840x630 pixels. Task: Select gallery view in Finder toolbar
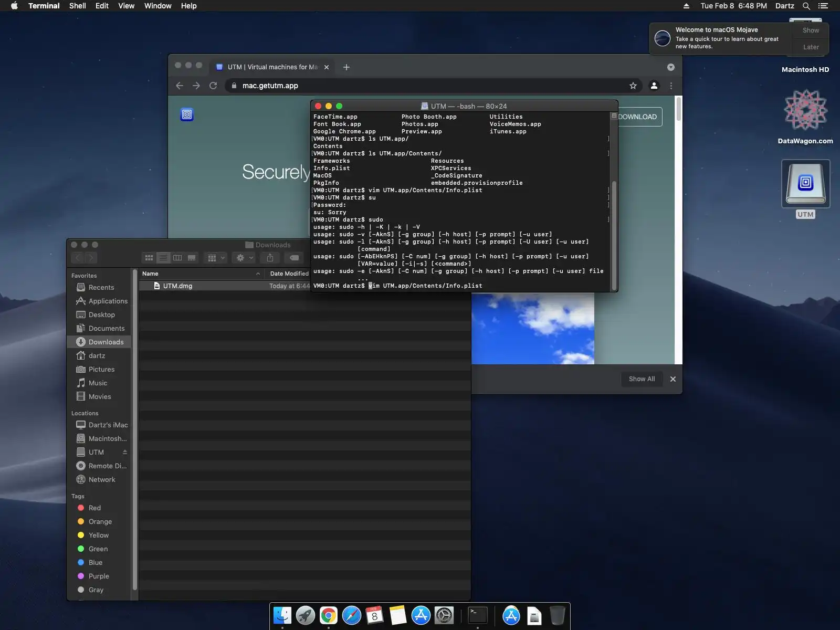[x=192, y=258]
